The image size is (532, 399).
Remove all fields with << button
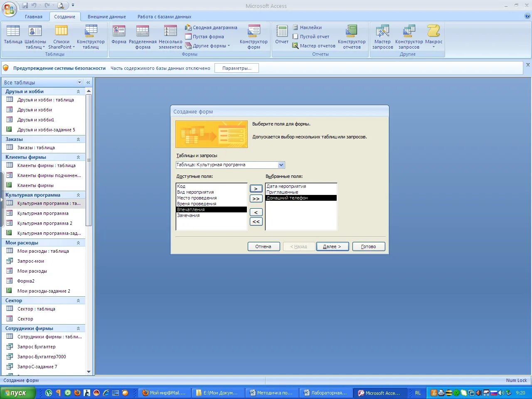(x=256, y=222)
